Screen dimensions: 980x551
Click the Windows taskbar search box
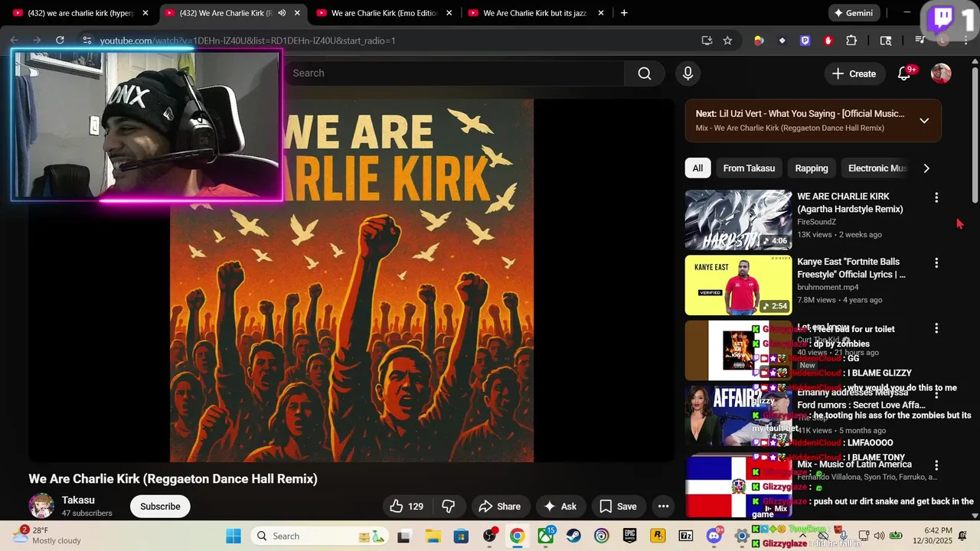(x=318, y=536)
